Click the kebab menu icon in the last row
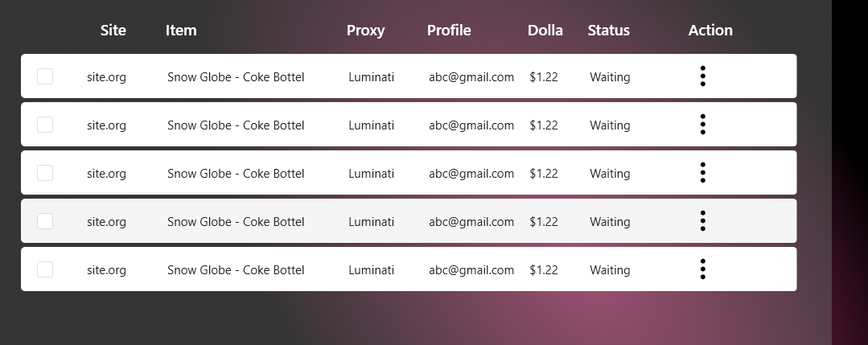Viewport: 868px width, 345px height. pos(703,269)
